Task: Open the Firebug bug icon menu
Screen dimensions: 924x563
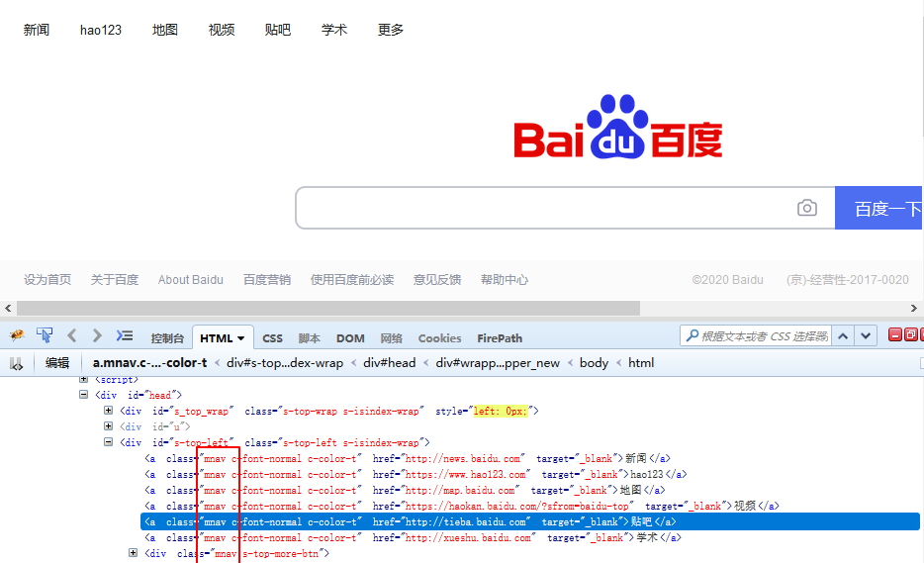Action: (x=17, y=335)
